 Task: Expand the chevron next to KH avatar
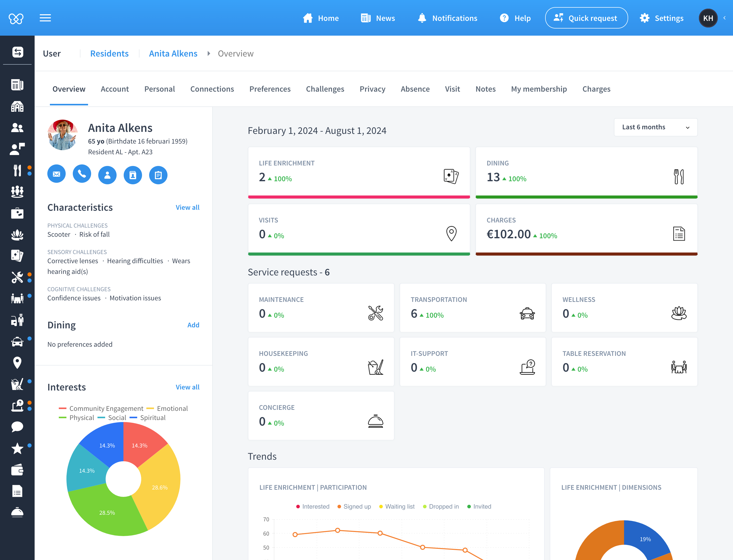pos(724,18)
